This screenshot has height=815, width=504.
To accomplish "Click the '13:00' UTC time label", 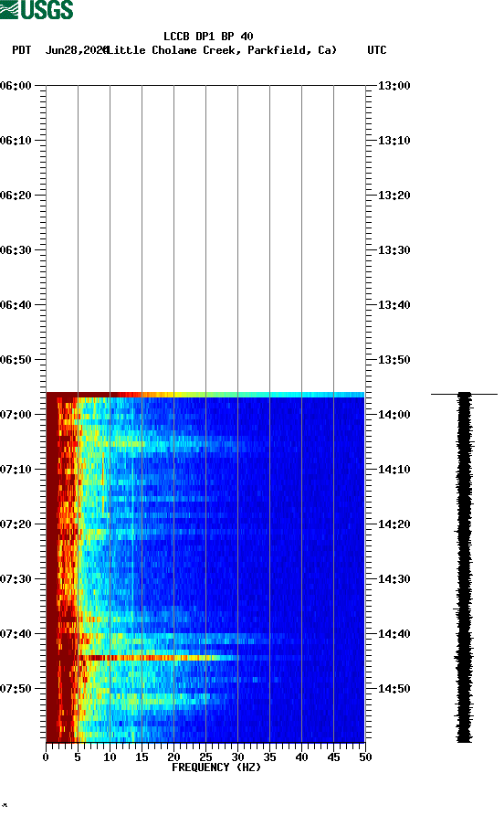I will tap(394, 86).
